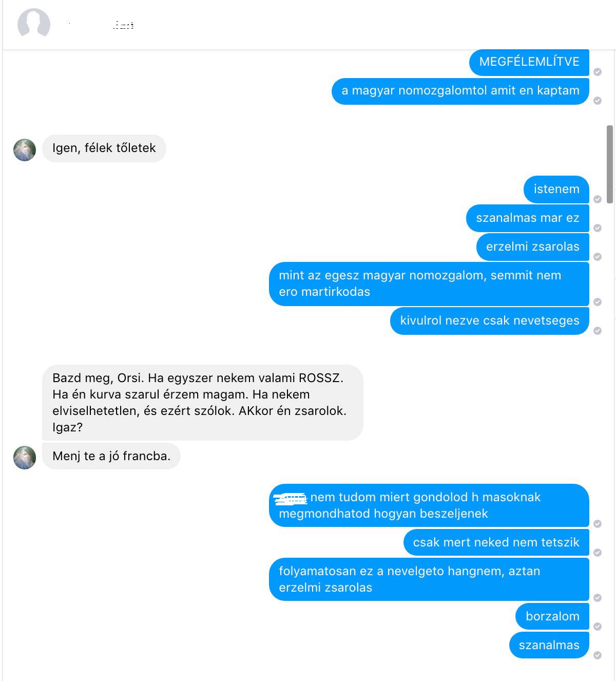Click delivered checkmark next to 'kivulrol nezve csak nevetseges'
This screenshot has height=681, width=616.
(598, 331)
